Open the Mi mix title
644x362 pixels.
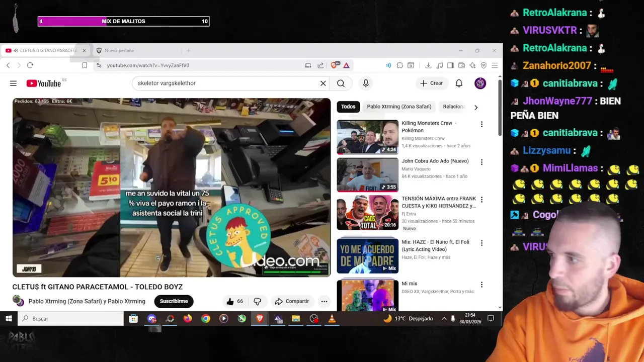pos(409,284)
